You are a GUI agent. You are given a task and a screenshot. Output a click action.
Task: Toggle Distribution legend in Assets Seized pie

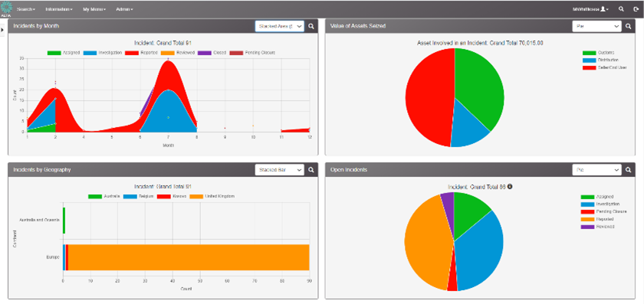point(600,60)
